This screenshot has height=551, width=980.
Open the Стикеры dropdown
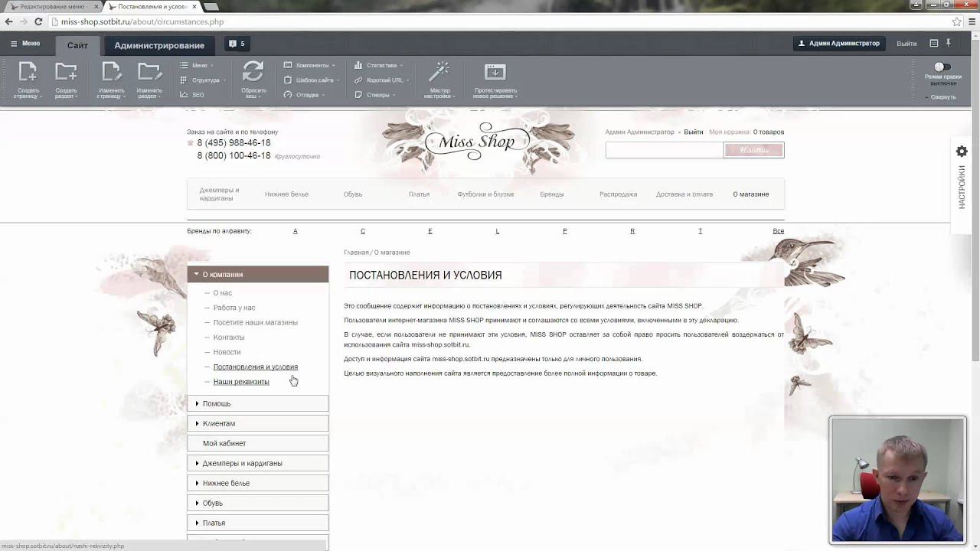point(375,95)
